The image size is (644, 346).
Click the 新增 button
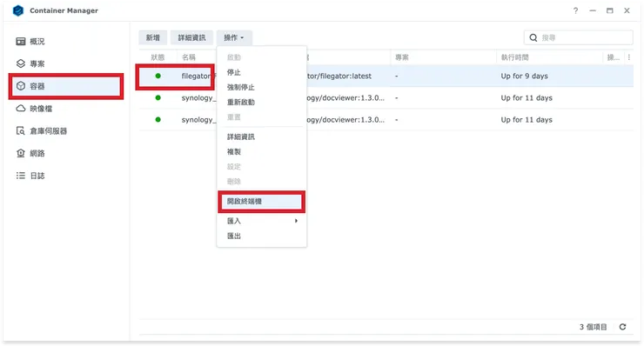pos(153,37)
